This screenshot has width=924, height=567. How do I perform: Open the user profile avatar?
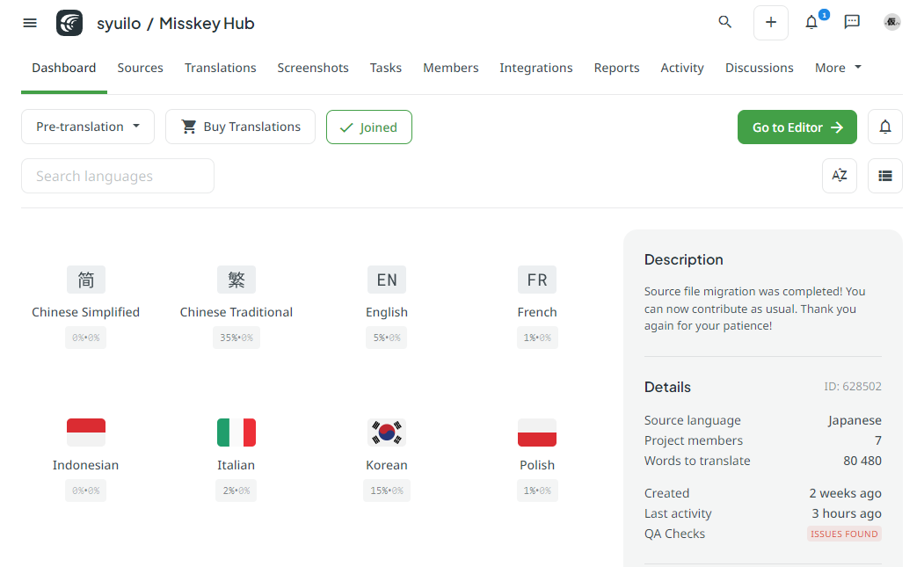(x=892, y=22)
